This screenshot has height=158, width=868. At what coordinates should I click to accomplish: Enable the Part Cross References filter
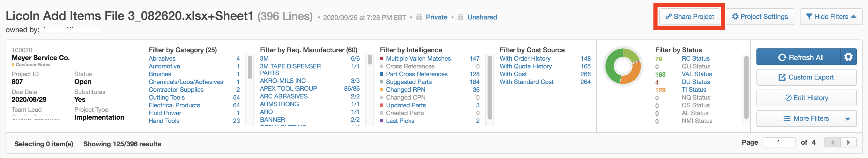coord(416,74)
